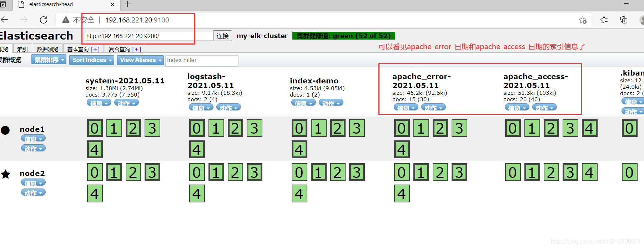This screenshot has height=248, width=644.
Task: Select shard 4 of logstash-2021.05.11 on node2
Action: pyautogui.click(x=197, y=194)
